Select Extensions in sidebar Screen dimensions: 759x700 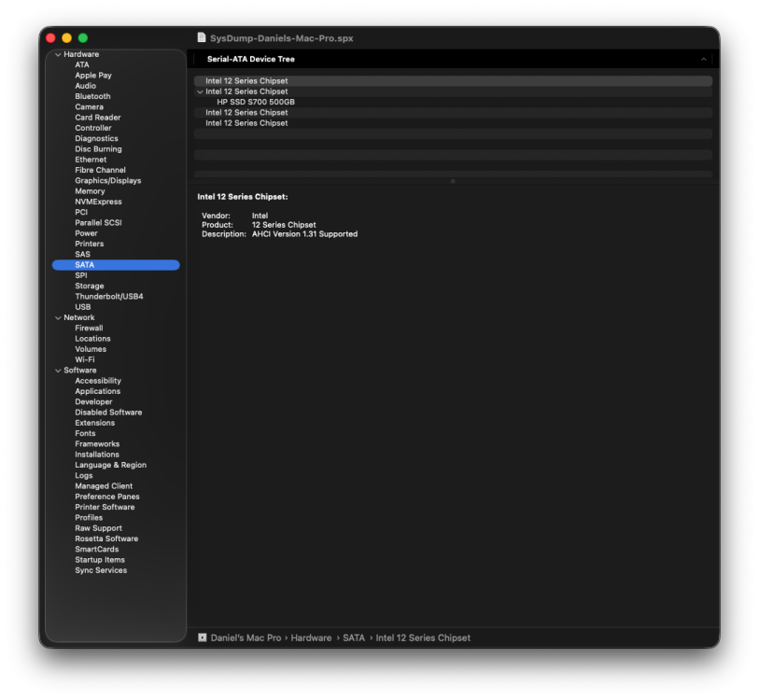click(x=95, y=423)
